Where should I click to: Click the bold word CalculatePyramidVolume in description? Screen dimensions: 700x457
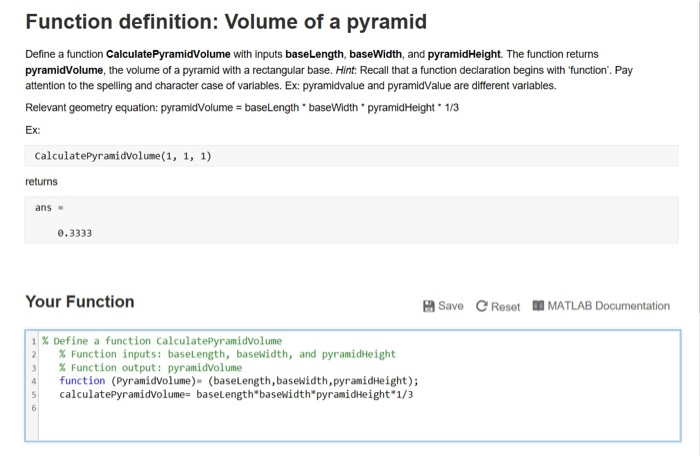coord(168,54)
